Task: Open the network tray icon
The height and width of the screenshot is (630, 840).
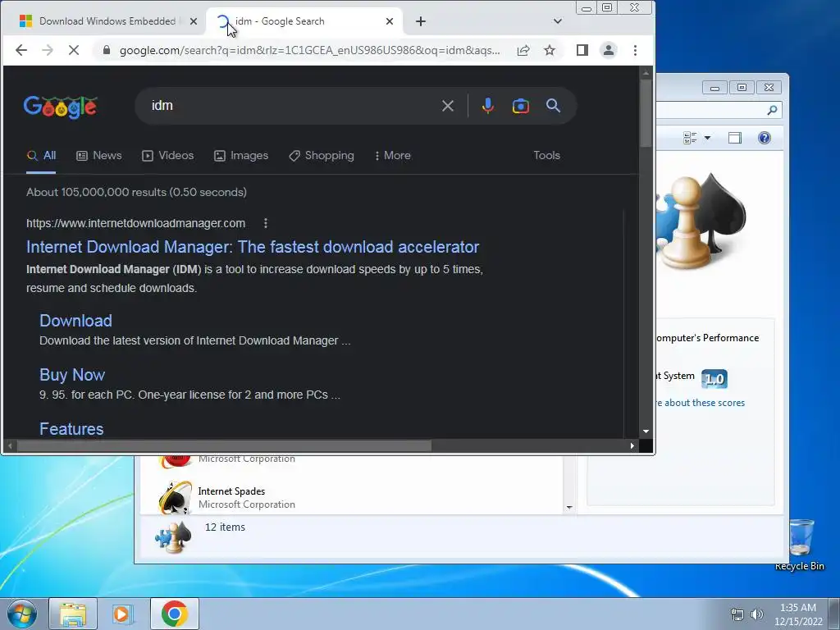Action: point(737,614)
